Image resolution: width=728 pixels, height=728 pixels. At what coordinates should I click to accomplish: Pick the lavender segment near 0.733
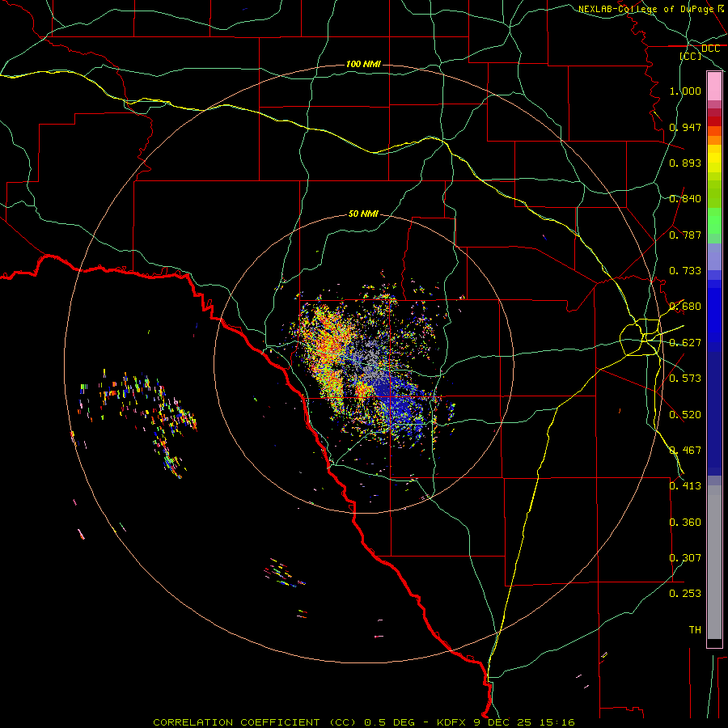(x=714, y=257)
